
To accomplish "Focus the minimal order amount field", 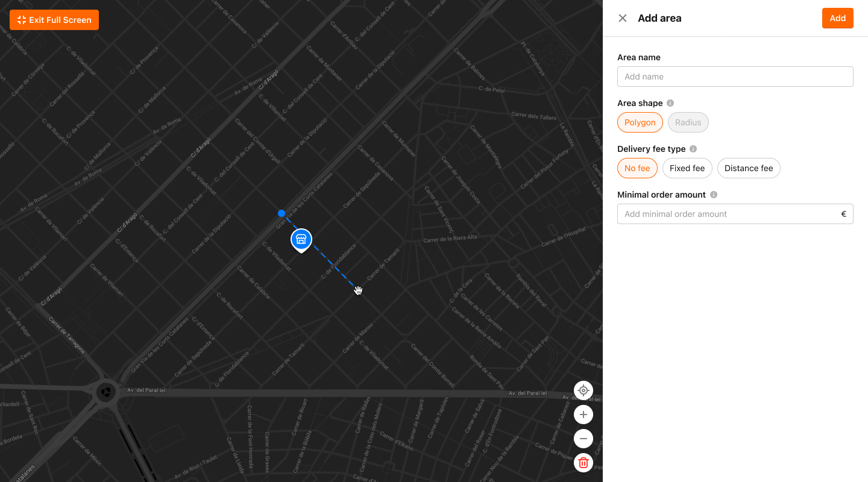I will click(729, 214).
